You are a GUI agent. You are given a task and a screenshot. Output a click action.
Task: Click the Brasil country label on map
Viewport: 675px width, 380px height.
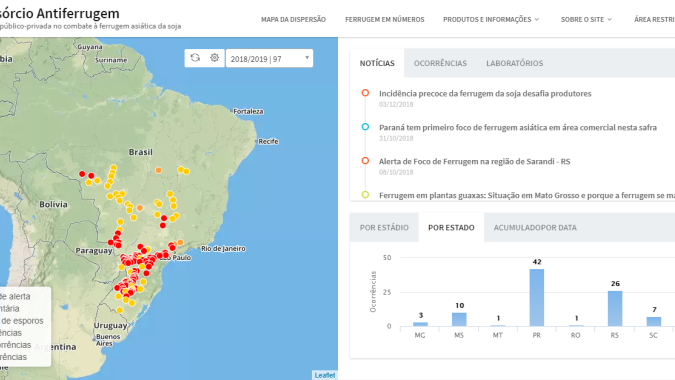click(x=141, y=152)
